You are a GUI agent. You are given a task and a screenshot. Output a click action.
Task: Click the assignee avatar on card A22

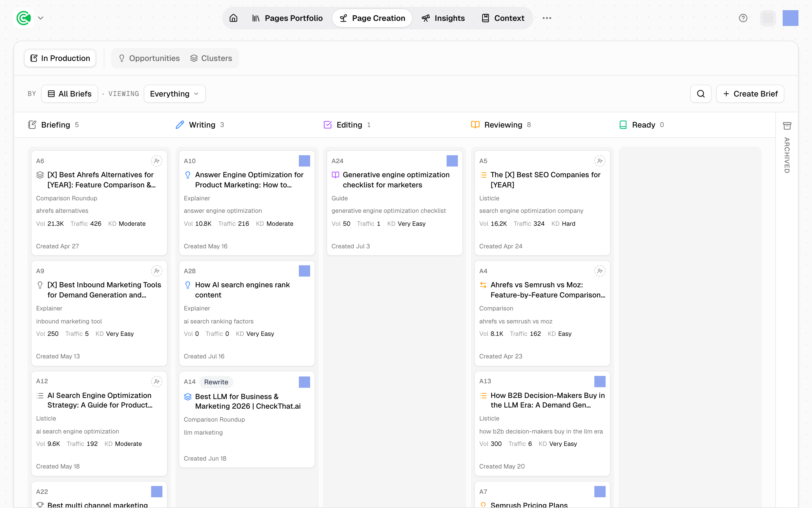tap(157, 492)
